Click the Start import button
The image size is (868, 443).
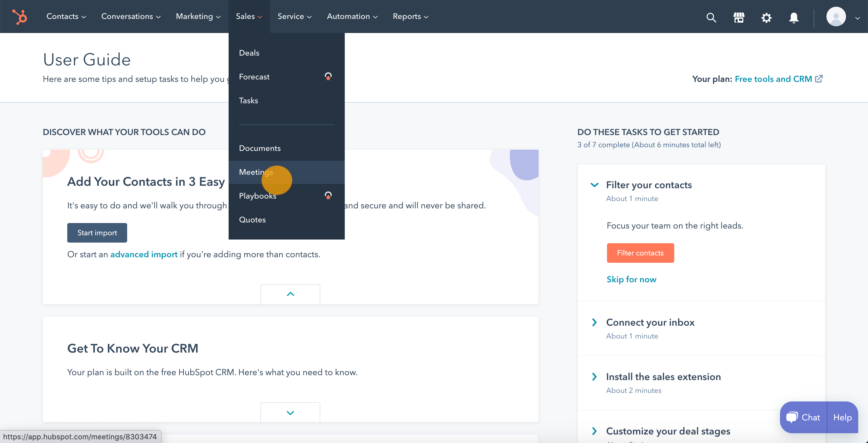[x=97, y=233]
